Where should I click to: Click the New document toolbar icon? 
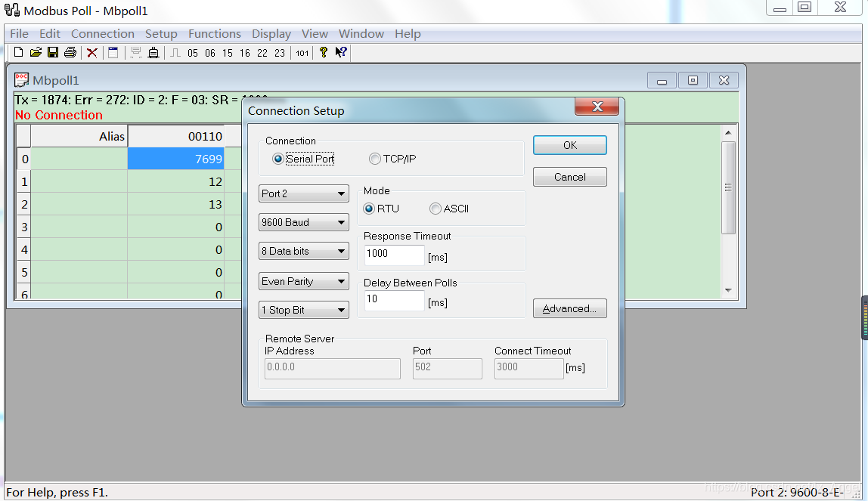click(18, 53)
